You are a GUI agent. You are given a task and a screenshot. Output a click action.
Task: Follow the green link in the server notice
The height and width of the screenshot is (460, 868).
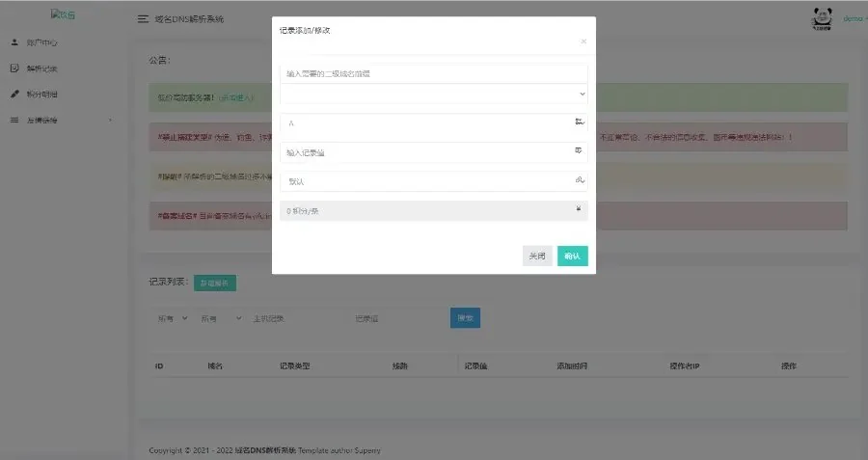pos(236,98)
